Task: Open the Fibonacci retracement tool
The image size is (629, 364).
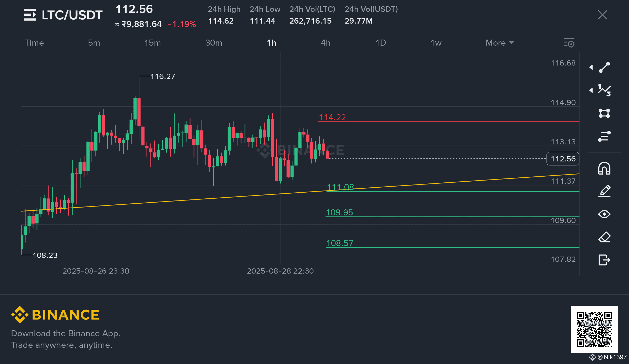Action: click(604, 136)
